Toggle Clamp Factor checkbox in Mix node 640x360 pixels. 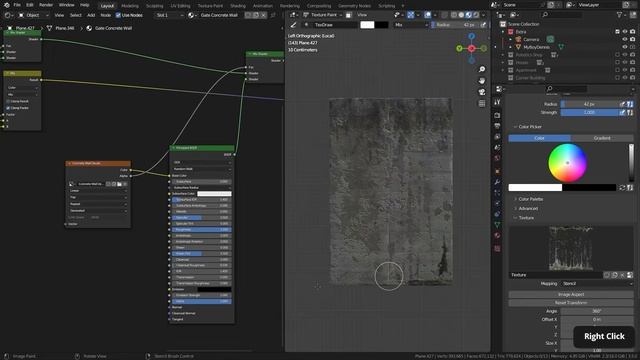coord(8,108)
